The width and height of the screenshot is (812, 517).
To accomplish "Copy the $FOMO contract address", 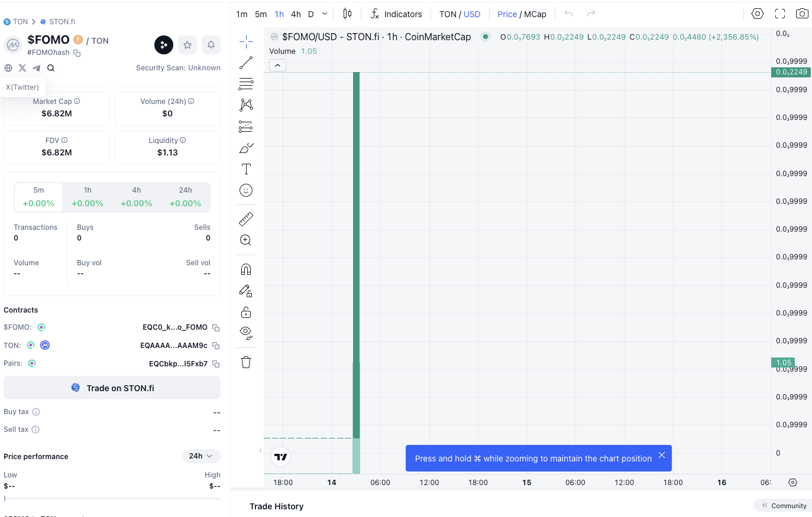I will 216,327.
